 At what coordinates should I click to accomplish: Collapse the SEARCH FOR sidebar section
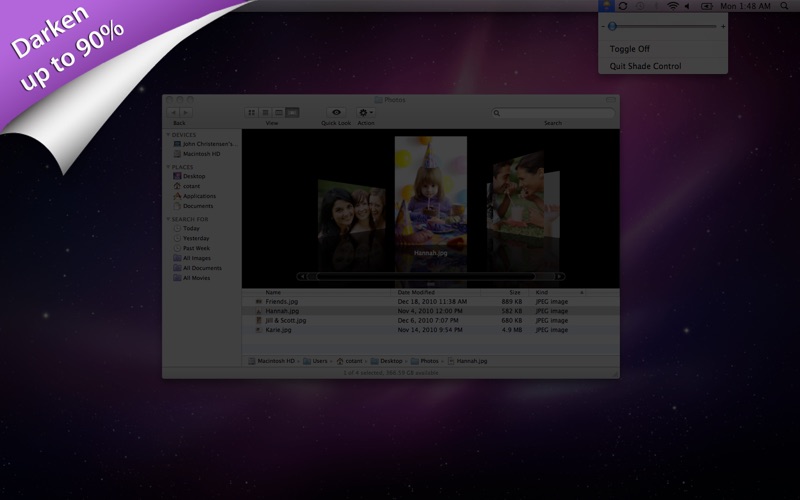168,219
